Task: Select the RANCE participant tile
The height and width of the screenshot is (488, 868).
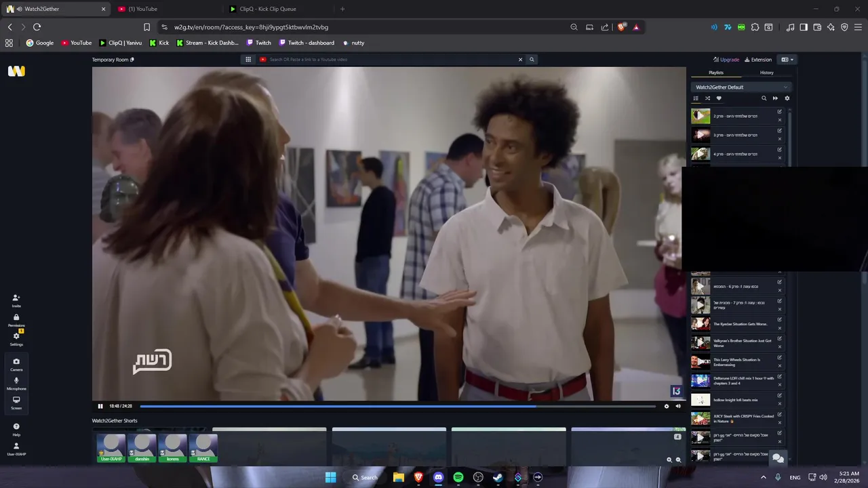Action: pyautogui.click(x=203, y=448)
